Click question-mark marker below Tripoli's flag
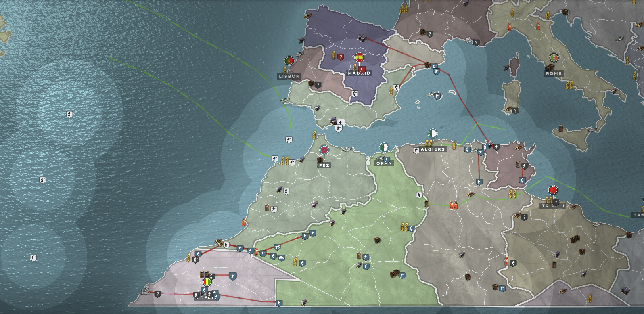Viewport: 644px width, 314px height. click(556, 202)
